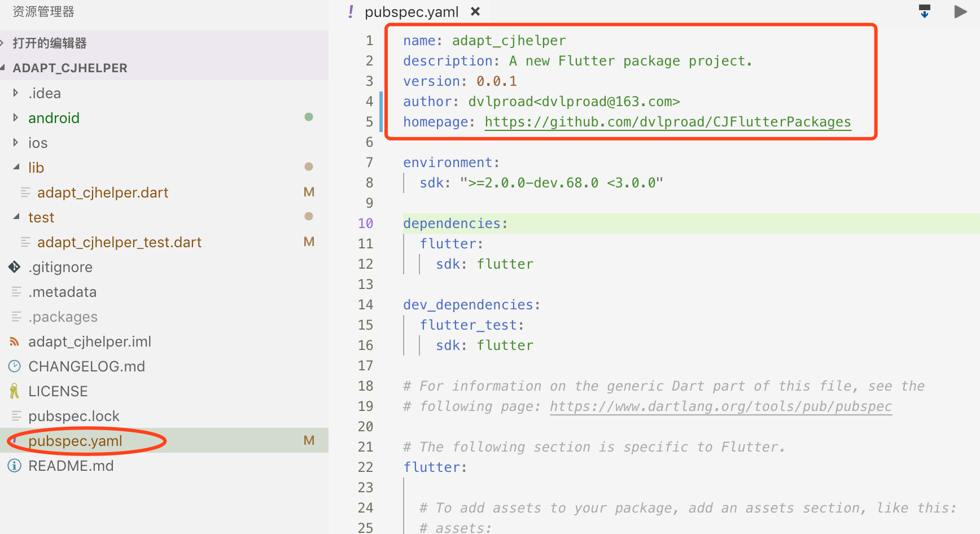
Task: Click the environment: key
Action: click(x=451, y=163)
